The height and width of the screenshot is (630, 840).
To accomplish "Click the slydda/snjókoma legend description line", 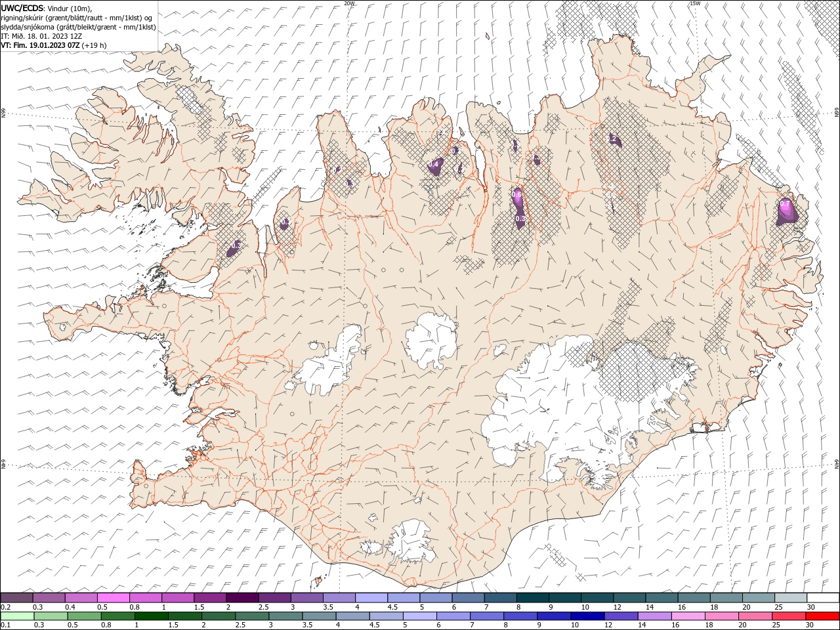I will tap(79, 27).
